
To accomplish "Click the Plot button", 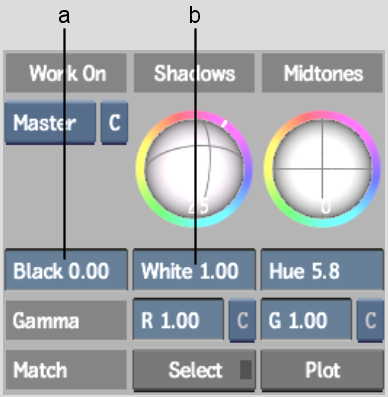I will (322, 370).
